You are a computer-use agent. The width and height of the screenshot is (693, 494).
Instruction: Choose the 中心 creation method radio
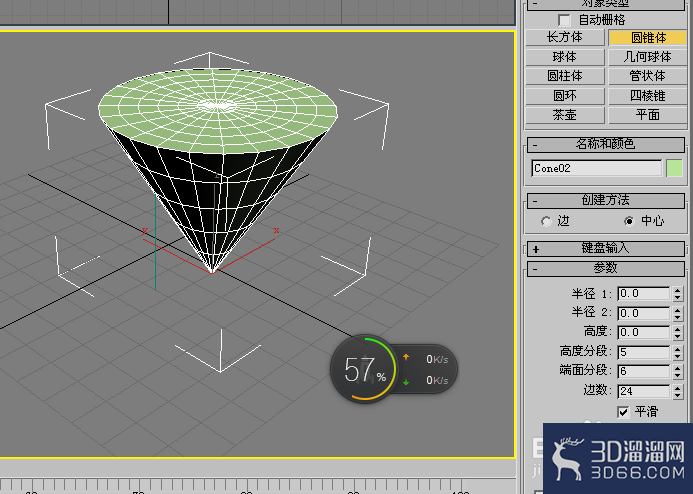[x=629, y=221]
